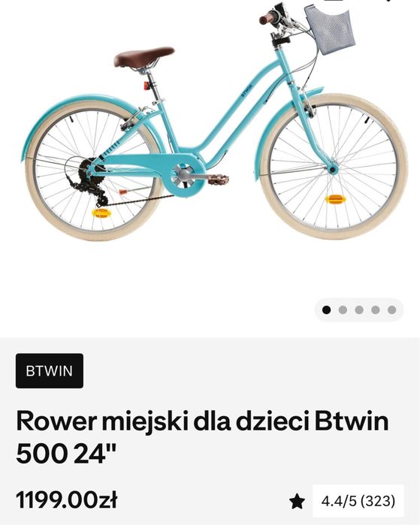
Task: Open the 4.4/5 (323) reviews box
Action: tap(358, 501)
